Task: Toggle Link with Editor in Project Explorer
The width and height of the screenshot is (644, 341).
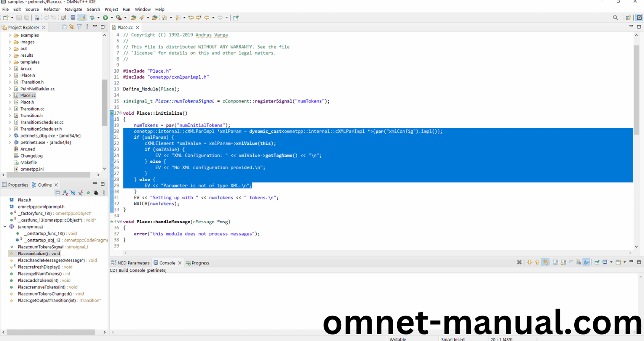Action: click(72, 27)
